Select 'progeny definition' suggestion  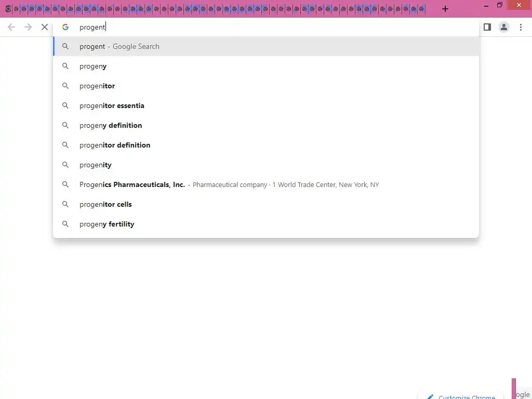click(x=266, y=125)
